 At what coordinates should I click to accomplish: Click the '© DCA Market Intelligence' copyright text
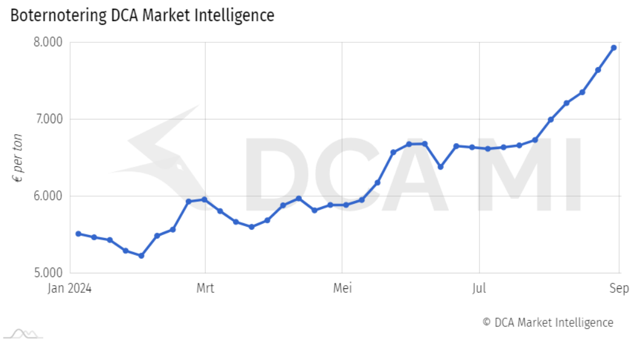coord(547,322)
